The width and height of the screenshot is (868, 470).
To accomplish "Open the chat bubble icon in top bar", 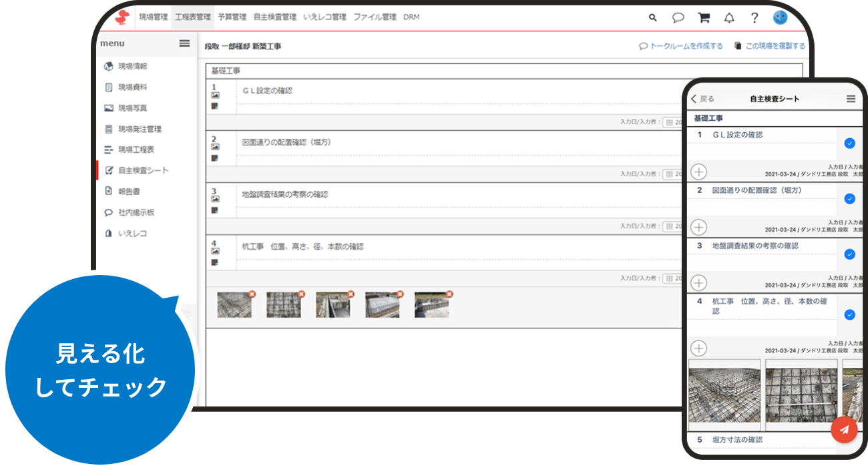I will click(x=678, y=18).
